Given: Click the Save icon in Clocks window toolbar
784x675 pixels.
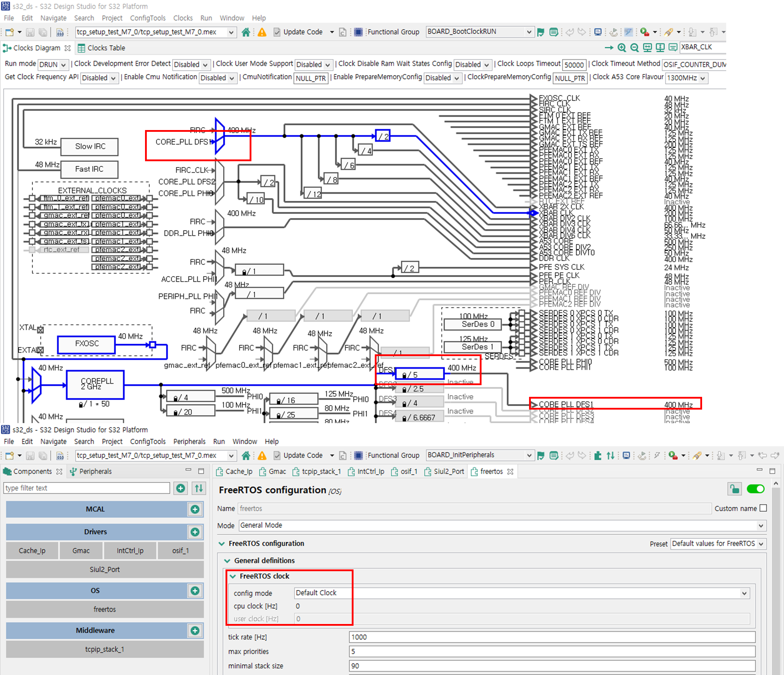Looking at the screenshot, I should pyautogui.click(x=30, y=32).
